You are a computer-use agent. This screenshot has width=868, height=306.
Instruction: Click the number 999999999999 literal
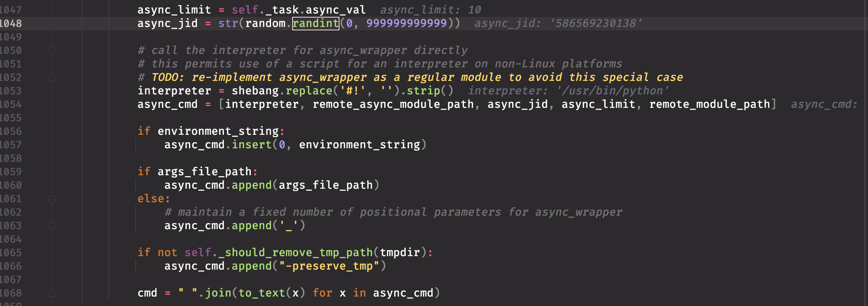[406, 24]
